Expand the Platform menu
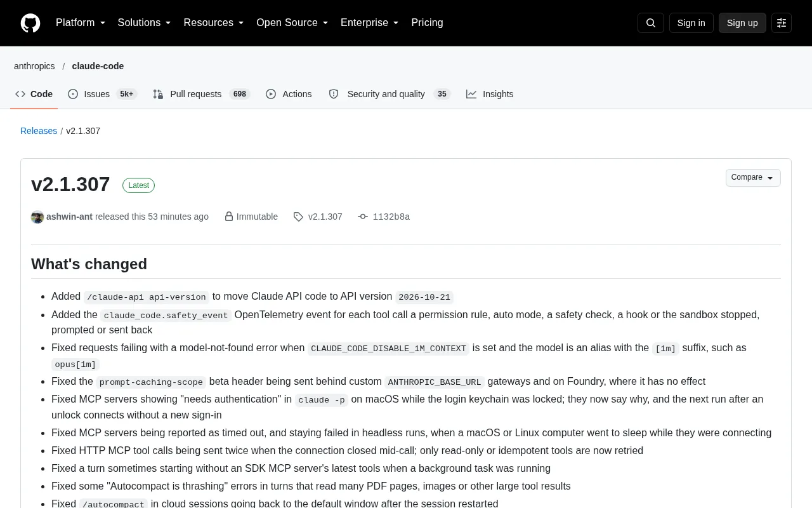 81,23
